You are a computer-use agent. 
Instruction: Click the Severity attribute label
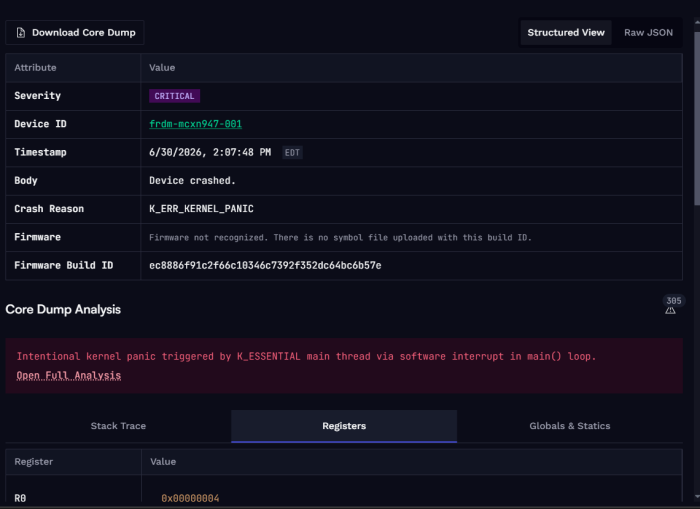tap(38, 96)
